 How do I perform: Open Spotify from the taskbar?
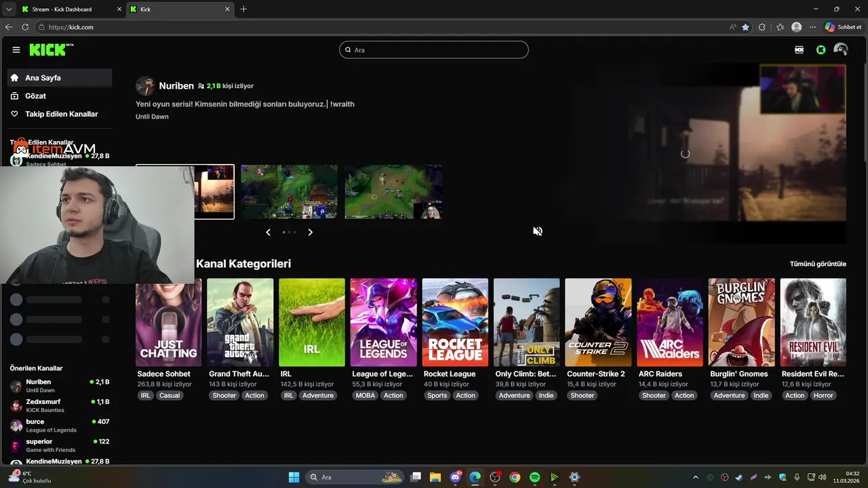534,477
